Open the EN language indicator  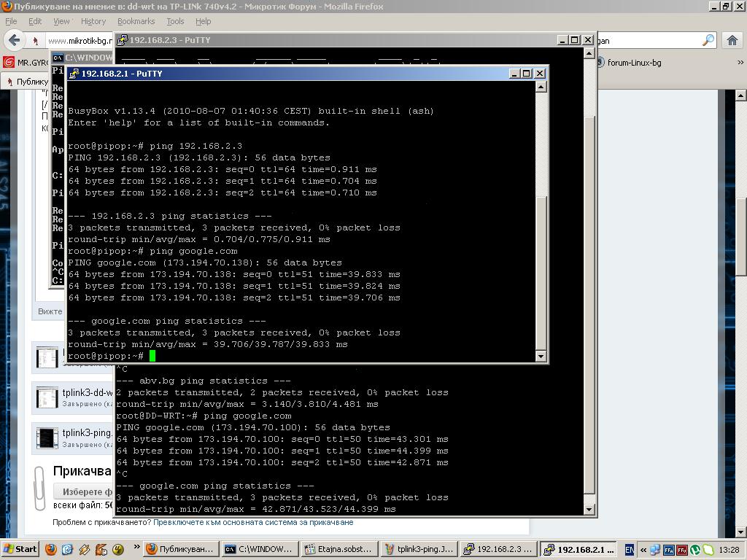[x=629, y=549]
